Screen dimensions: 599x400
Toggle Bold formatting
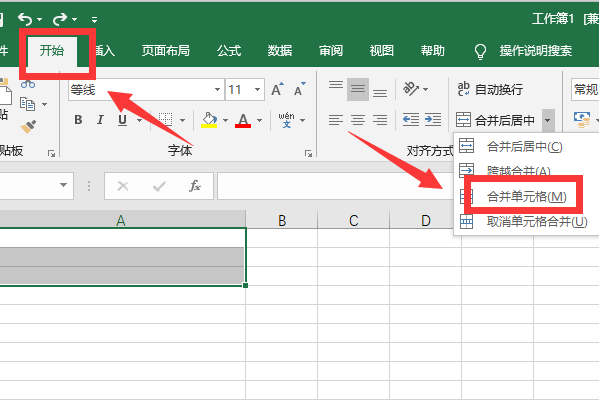click(x=78, y=120)
